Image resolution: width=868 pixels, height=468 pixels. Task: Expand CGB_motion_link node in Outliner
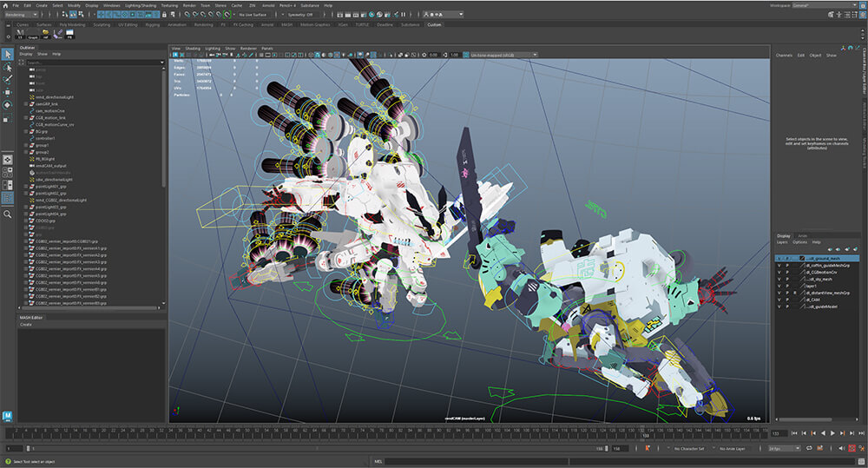tap(25, 118)
